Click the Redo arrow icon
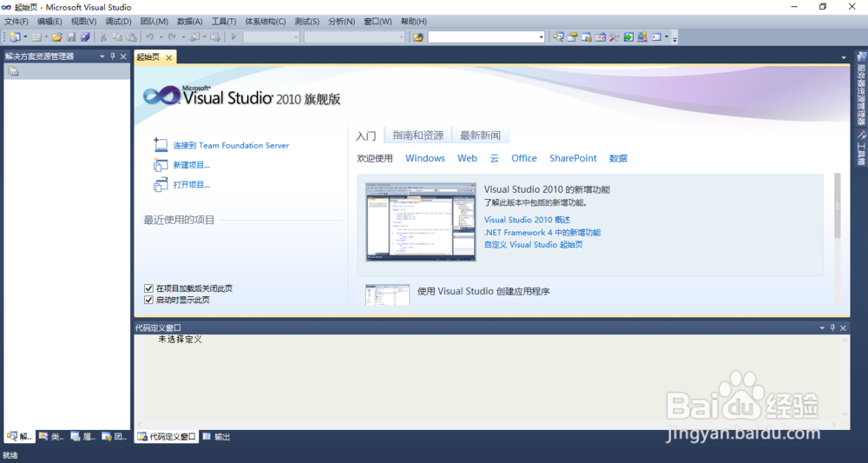Screen dimensions: 868x463 (x=172, y=37)
